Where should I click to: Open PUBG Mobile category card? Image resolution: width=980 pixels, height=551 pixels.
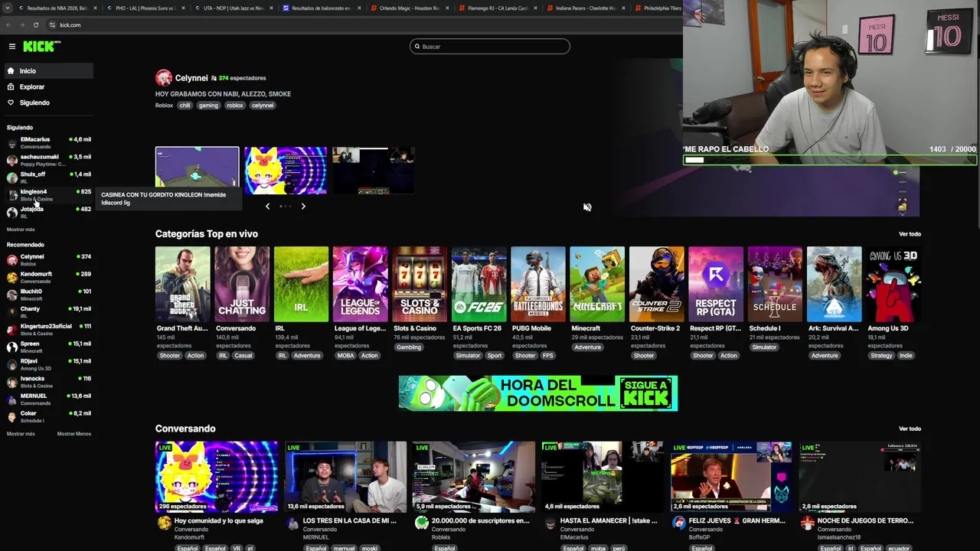coord(538,284)
